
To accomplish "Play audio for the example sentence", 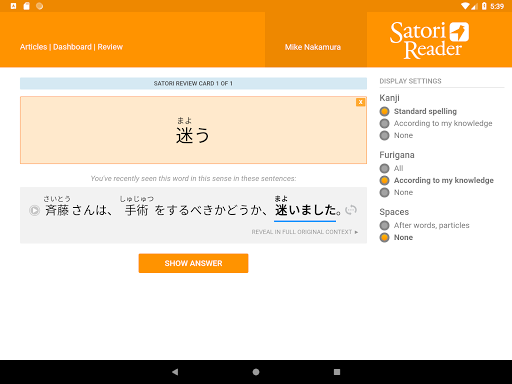I will point(34,210).
